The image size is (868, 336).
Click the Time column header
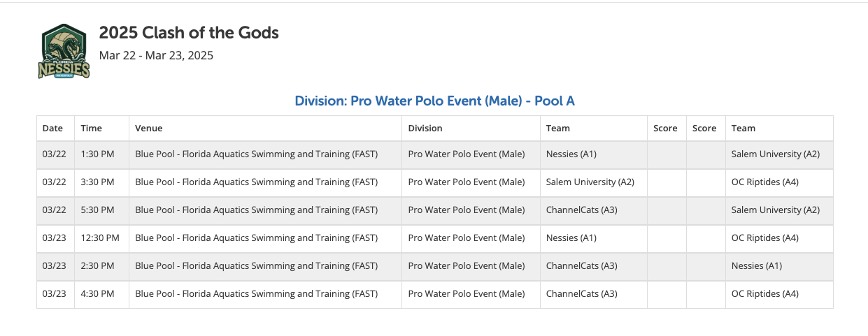point(92,128)
